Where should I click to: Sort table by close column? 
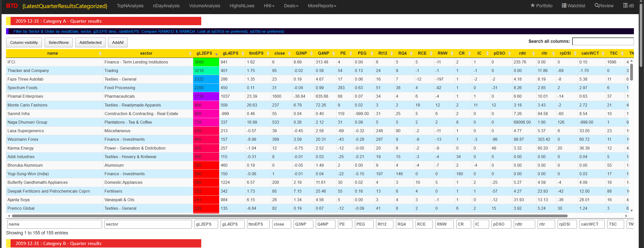point(281,53)
